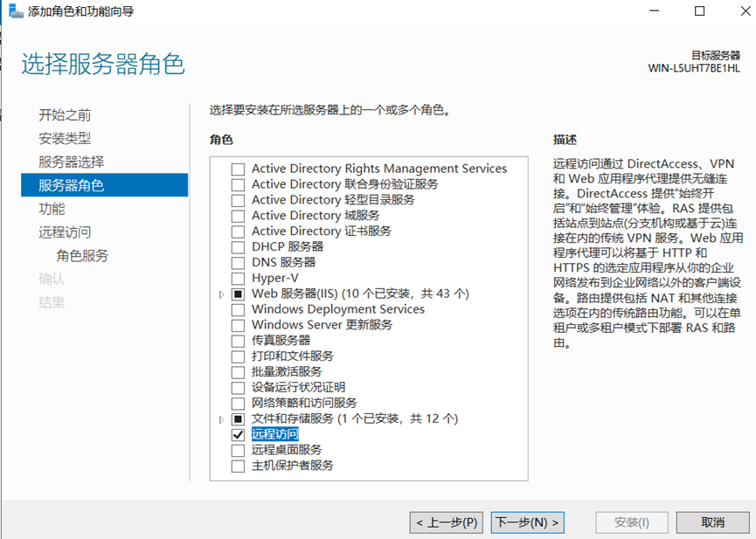Check the 批量激活服务 checkbox
This screenshot has width=756, height=539.
coord(238,372)
